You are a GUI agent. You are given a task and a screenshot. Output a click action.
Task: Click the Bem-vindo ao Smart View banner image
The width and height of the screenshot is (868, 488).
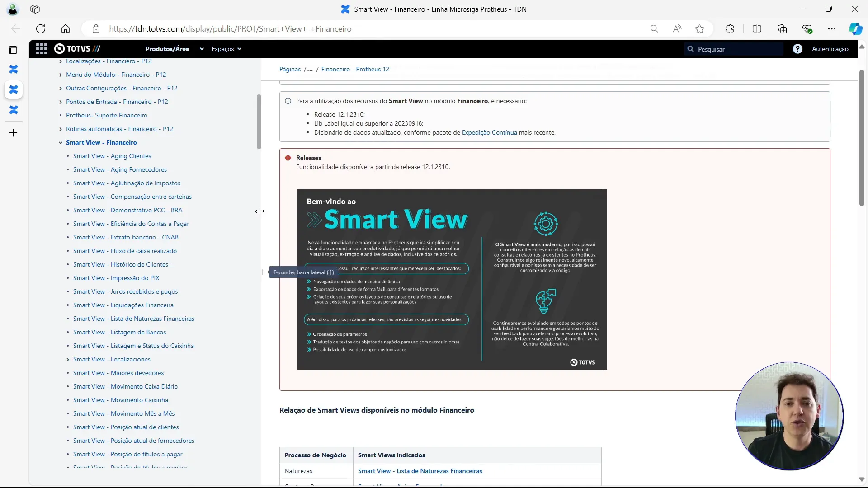point(452,279)
